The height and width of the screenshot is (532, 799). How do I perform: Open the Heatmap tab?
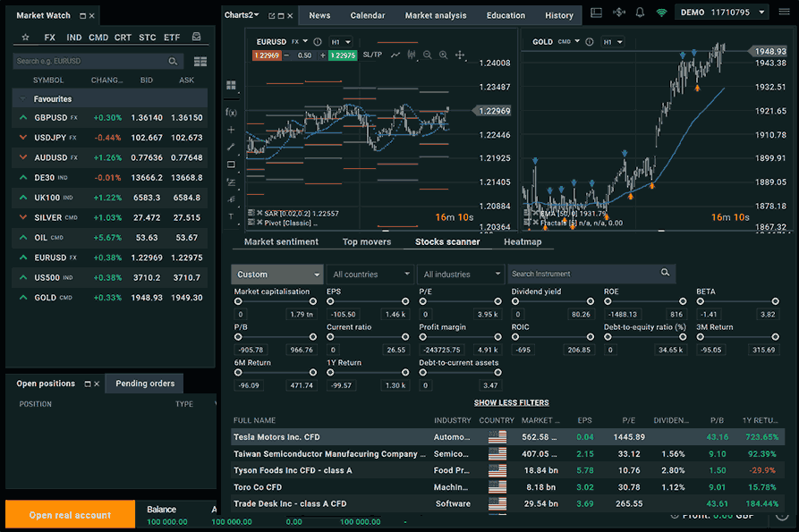click(x=523, y=241)
